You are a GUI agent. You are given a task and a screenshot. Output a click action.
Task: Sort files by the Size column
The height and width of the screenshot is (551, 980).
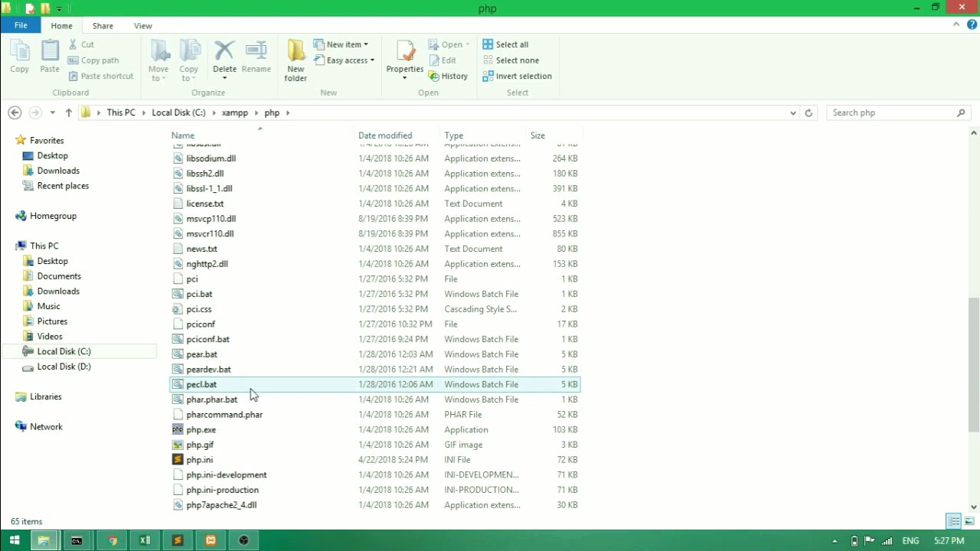[537, 135]
